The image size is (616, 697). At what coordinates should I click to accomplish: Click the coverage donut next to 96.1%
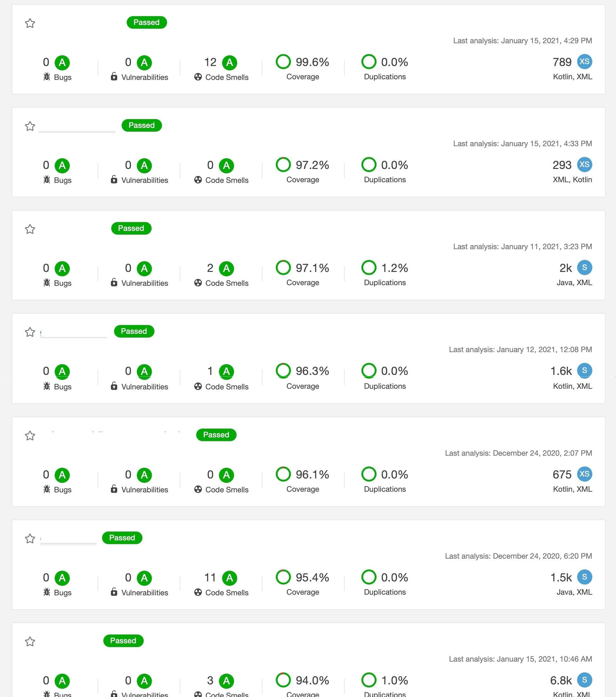[283, 474]
